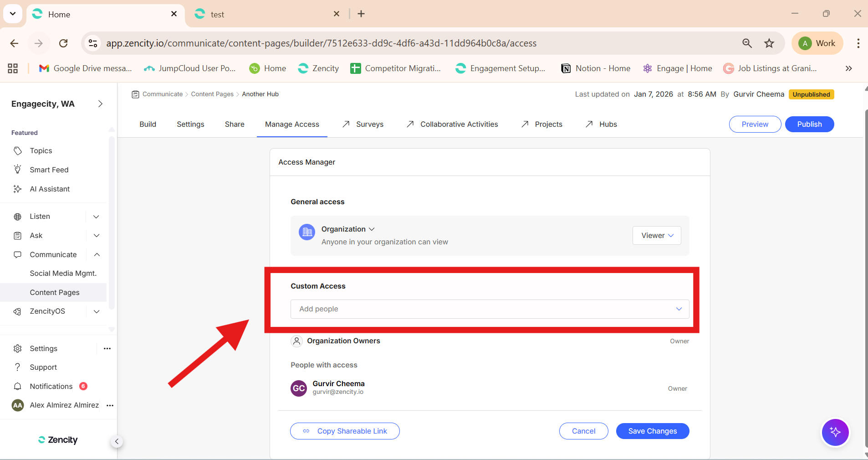Switch to the Build tab
Screen dimensions: 868x460
coord(148,124)
